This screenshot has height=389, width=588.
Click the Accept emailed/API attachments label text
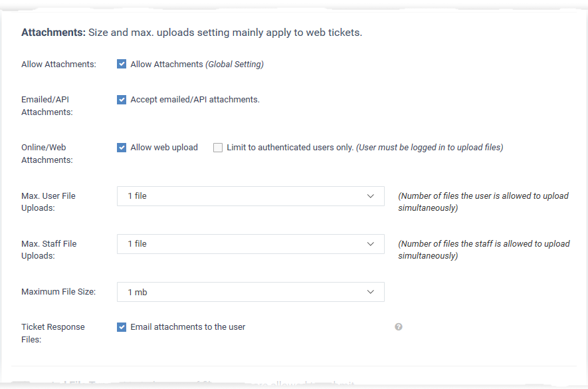(x=195, y=100)
